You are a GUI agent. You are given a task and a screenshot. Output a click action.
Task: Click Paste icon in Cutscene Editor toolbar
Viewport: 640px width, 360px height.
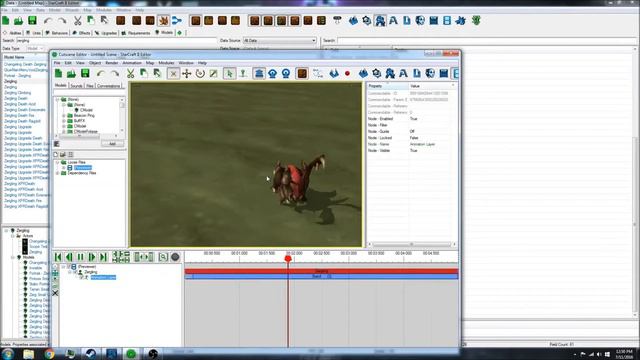(157, 73)
